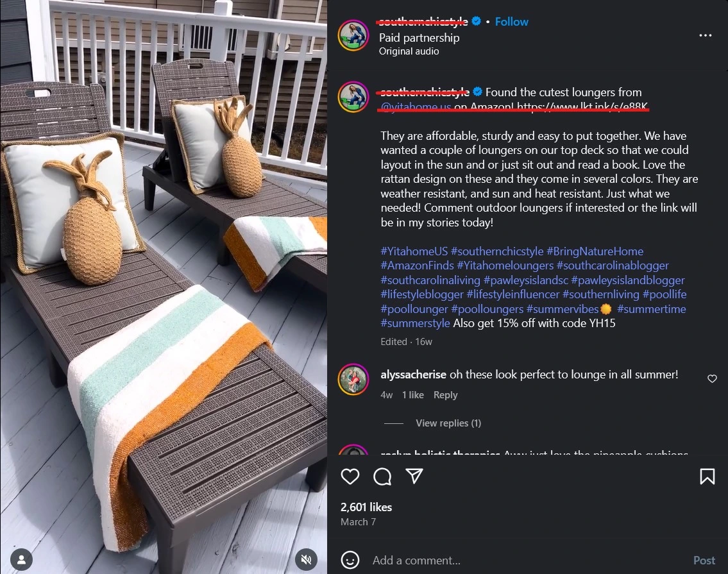Open the emoji picker in the comment field
The height and width of the screenshot is (574, 728).
pos(350,560)
